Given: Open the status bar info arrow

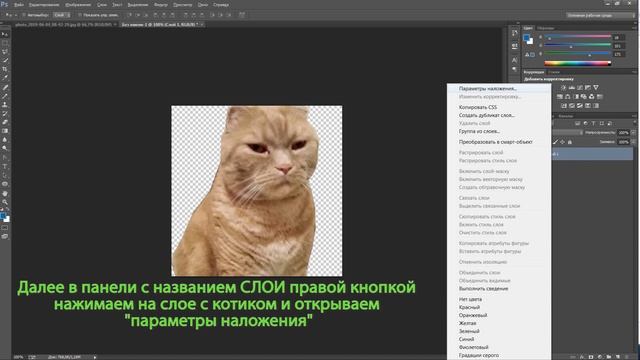Looking at the screenshot, I should tap(95, 357).
